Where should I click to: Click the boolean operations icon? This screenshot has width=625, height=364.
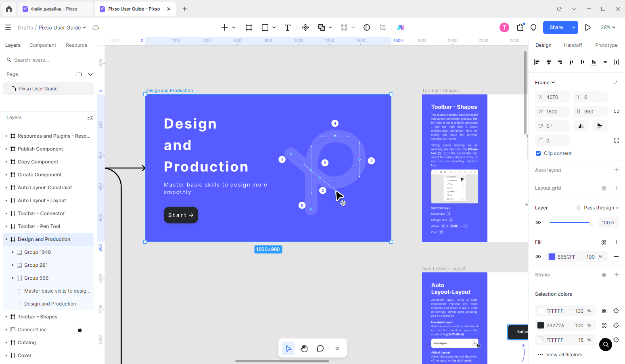point(322,27)
